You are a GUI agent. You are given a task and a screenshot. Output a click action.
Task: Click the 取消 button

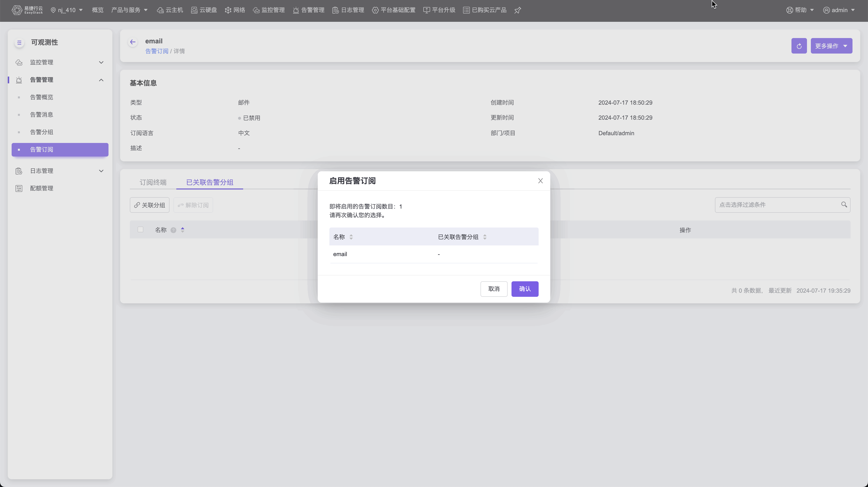[x=494, y=289]
